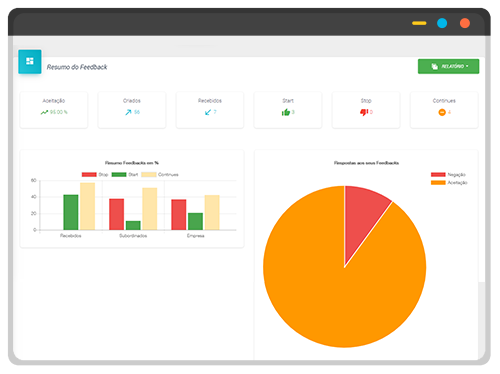
Task: Toggle the Continues series in the bar chart legend
Action: pyautogui.click(x=160, y=174)
